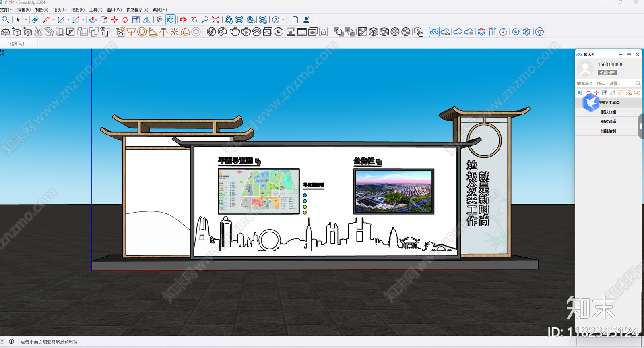This screenshot has width=644, height=348.
Task: Activate the Scale tool
Action: click(x=136, y=19)
